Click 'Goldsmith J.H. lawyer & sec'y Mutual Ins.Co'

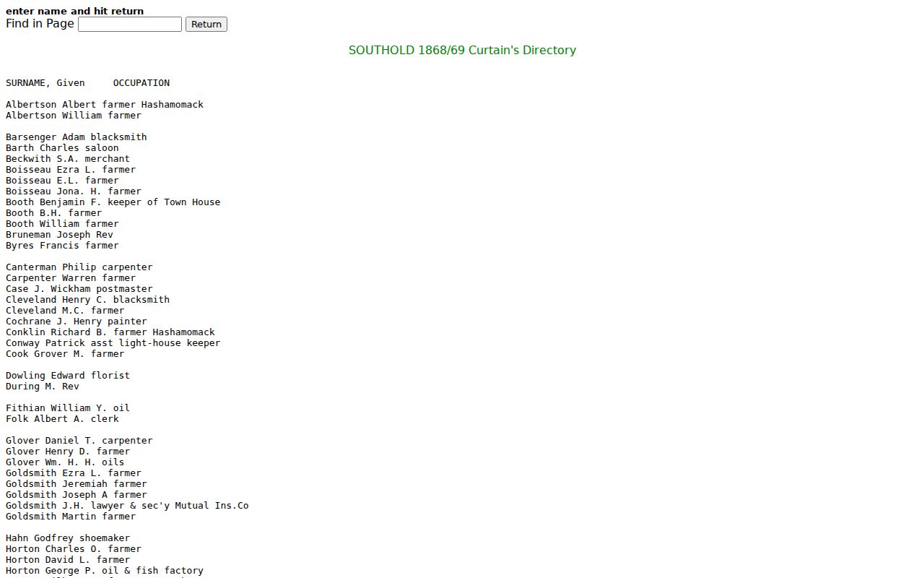(x=127, y=506)
